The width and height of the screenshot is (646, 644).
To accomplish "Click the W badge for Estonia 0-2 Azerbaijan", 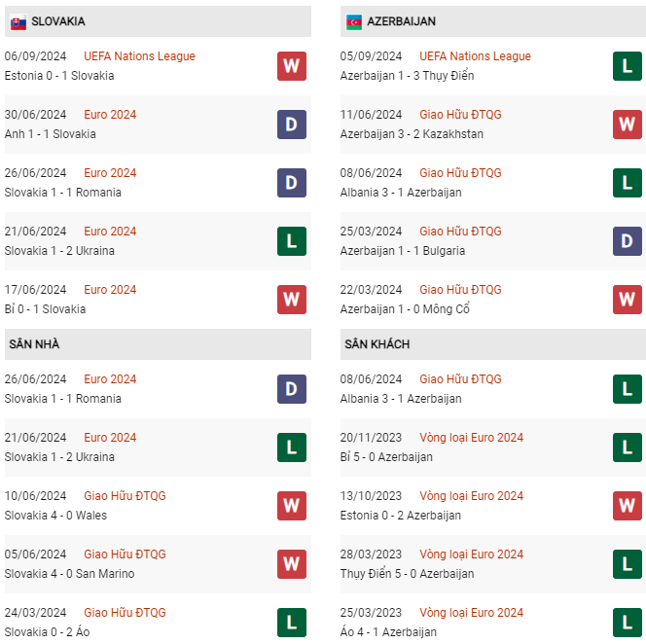I will [628, 506].
